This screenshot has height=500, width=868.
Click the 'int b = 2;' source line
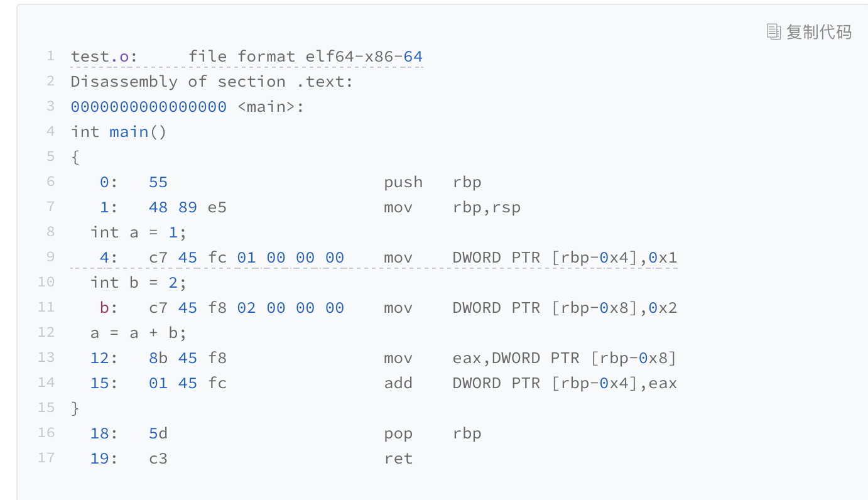pyautogui.click(x=138, y=283)
